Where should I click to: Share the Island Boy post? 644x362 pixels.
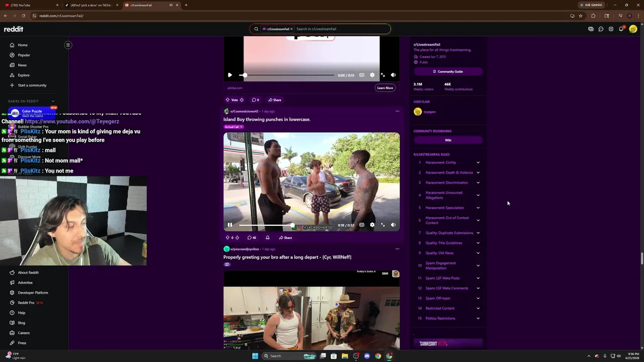pos(285,238)
